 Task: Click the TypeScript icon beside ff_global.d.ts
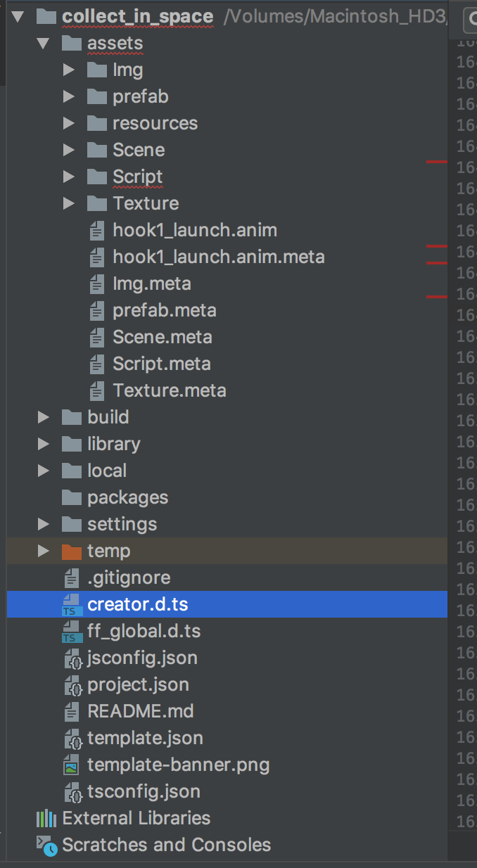72,631
